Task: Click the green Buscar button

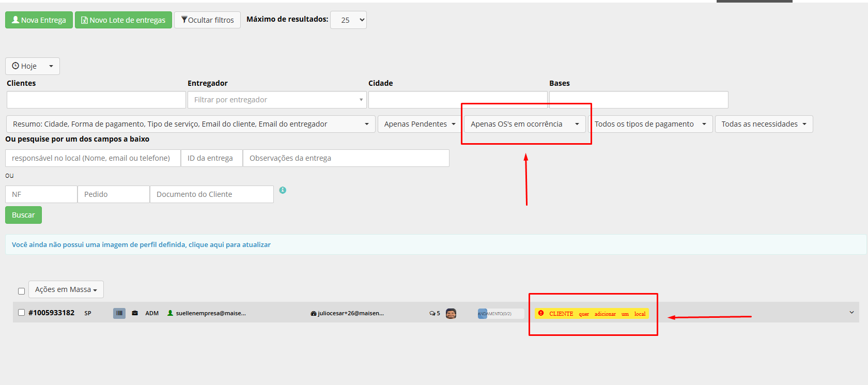Action: (23, 215)
